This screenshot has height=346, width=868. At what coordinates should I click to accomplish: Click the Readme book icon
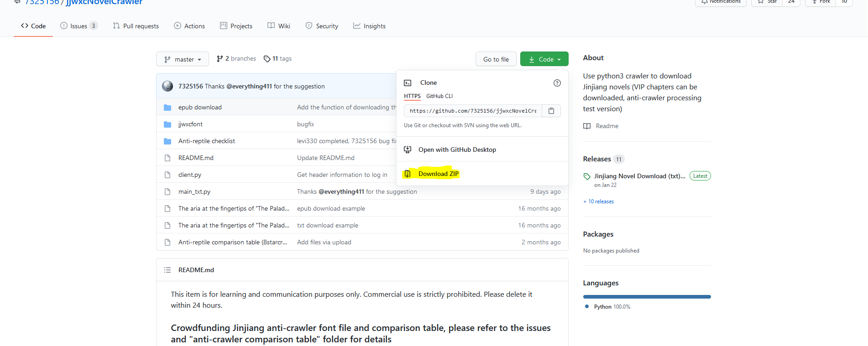(x=587, y=126)
